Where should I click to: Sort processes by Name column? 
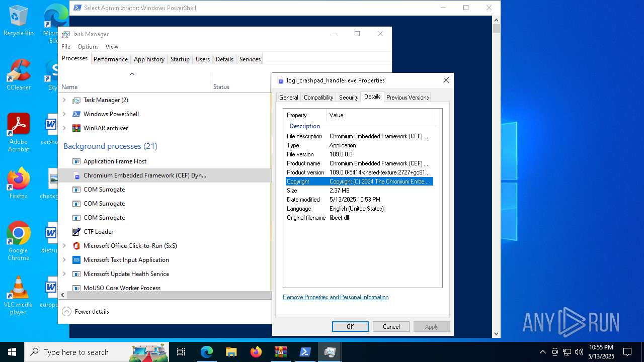[x=134, y=82]
